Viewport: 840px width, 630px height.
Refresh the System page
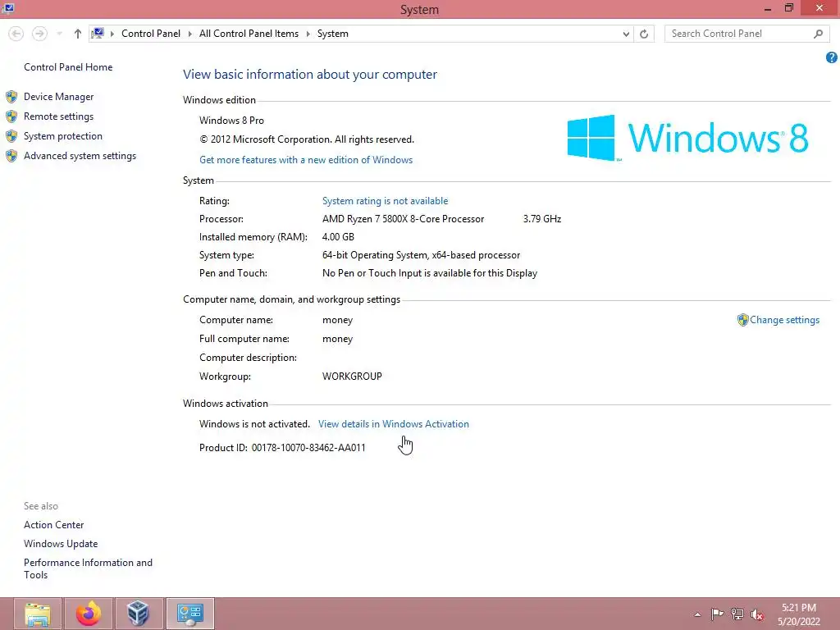point(644,34)
